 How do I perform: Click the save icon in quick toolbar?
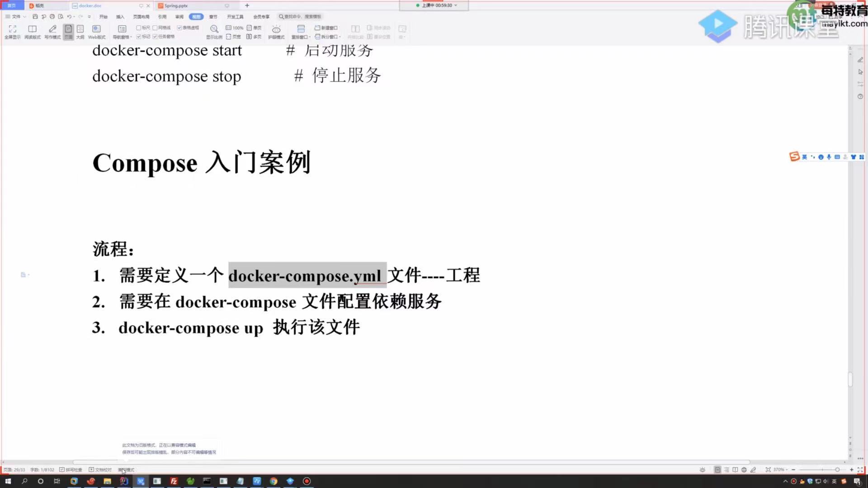[x=35, y=17]
